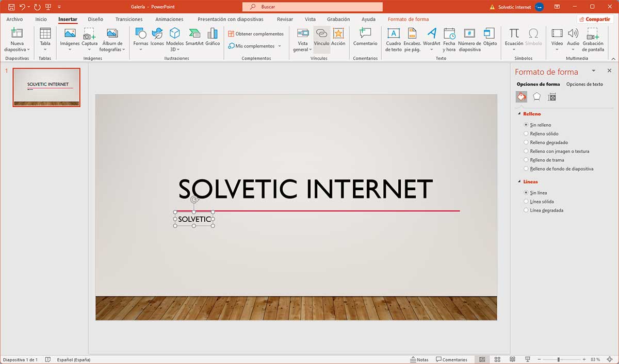Insert a SmartArt graphic
The width and height of the screenshot is (619, 364).
point(194,37)
